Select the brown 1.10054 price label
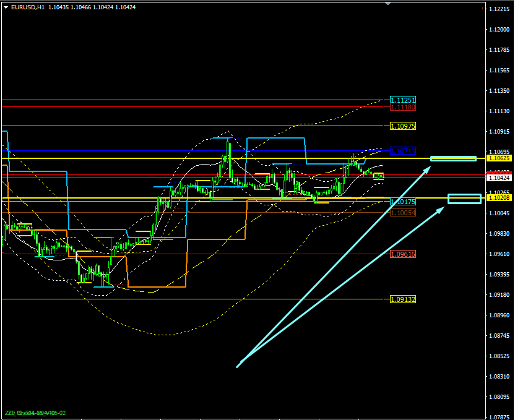Screen dimensions: 515x420 point(403,213)
